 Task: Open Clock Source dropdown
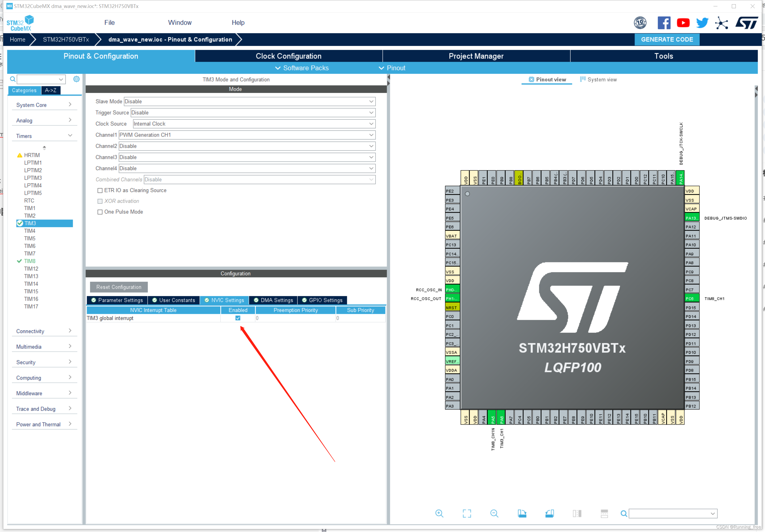click(370, 124)
